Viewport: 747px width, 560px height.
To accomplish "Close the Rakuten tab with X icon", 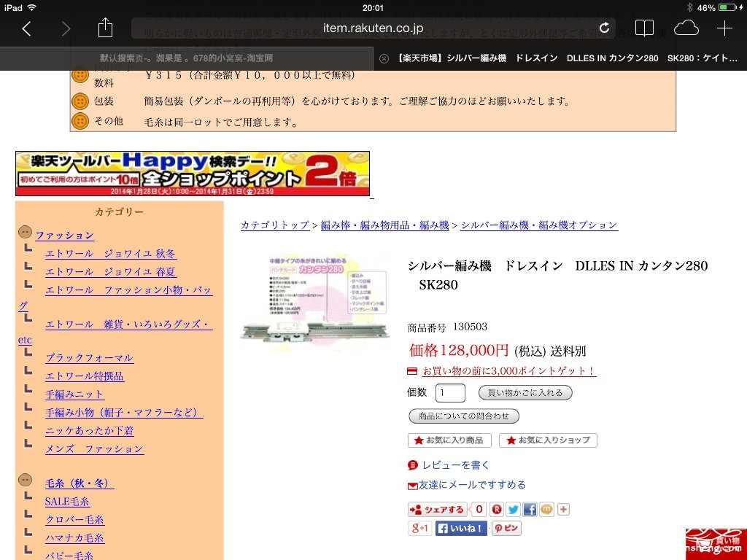I will click(x=384, y=58).
